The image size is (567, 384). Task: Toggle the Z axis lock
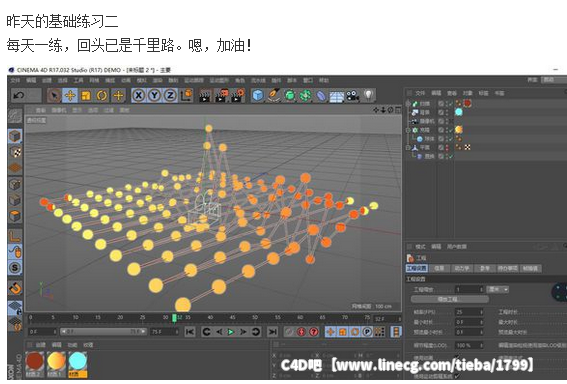170,96
